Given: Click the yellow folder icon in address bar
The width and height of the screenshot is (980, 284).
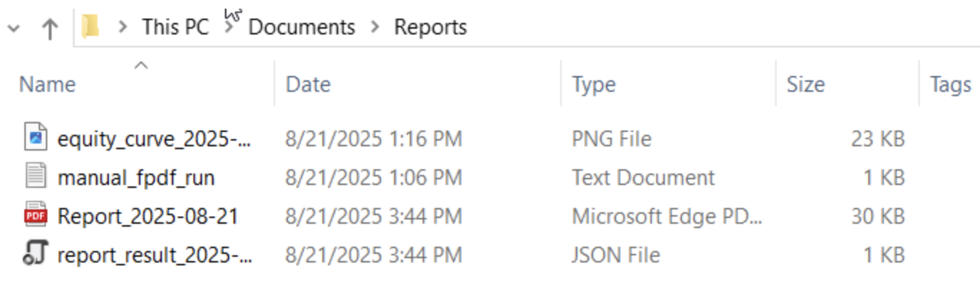Looking at the screenshot, I should coord(90,27).
